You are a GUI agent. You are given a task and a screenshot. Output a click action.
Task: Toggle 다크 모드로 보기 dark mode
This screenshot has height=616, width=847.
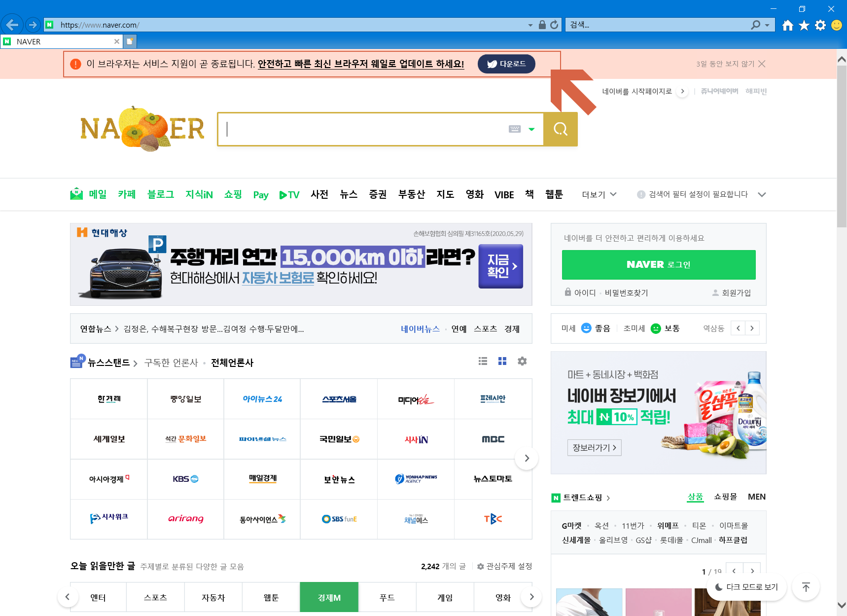pos(746,587)
